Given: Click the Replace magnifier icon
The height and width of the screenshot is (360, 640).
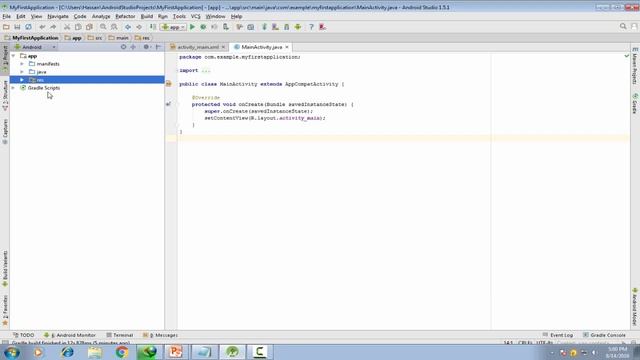Looking at the screenshot, I should tap(114, 27).
